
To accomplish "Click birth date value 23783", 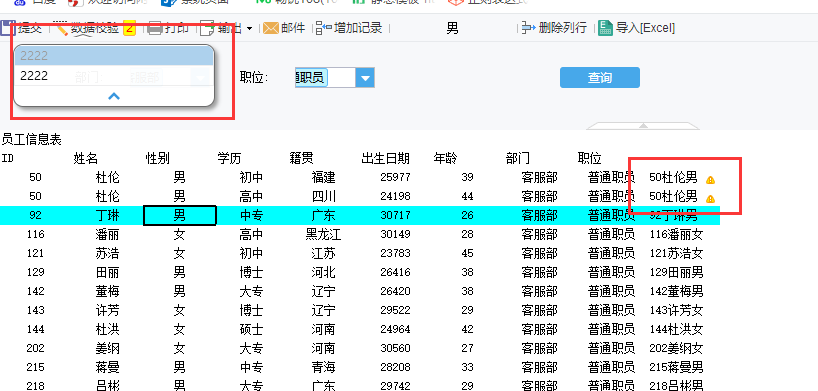I will point(395,254).
